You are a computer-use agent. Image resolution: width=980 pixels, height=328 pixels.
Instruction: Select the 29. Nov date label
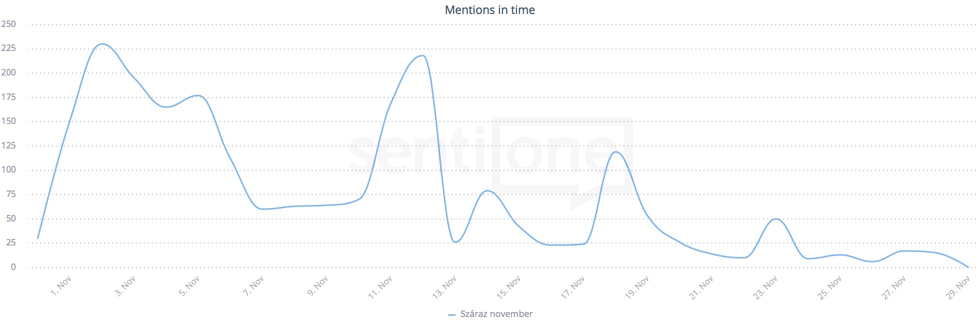[958, 287]
